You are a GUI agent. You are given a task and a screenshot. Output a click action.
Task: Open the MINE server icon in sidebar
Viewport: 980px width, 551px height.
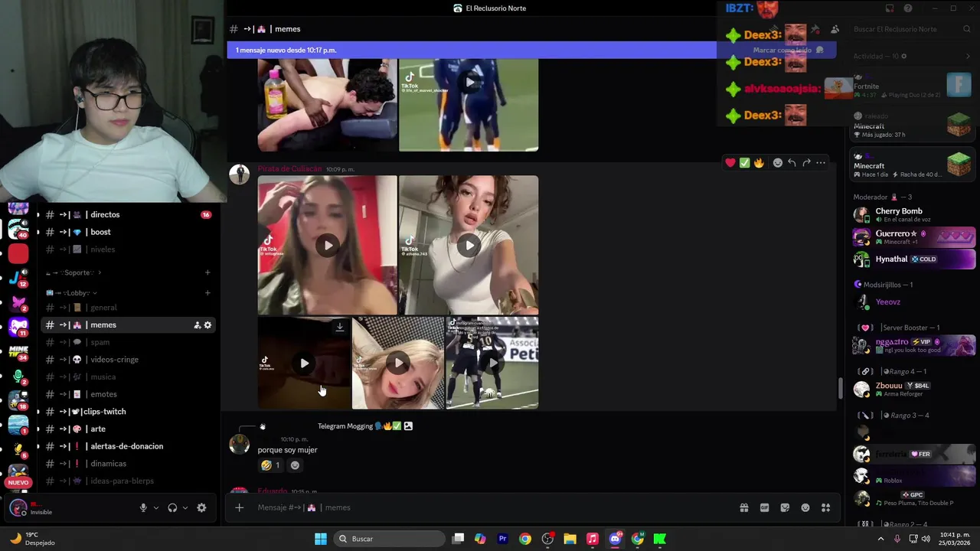18,351
